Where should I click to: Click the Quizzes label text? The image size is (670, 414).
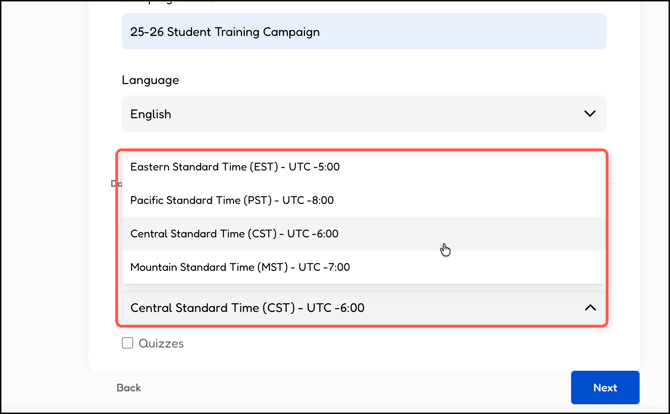click(x=161, y=343)
